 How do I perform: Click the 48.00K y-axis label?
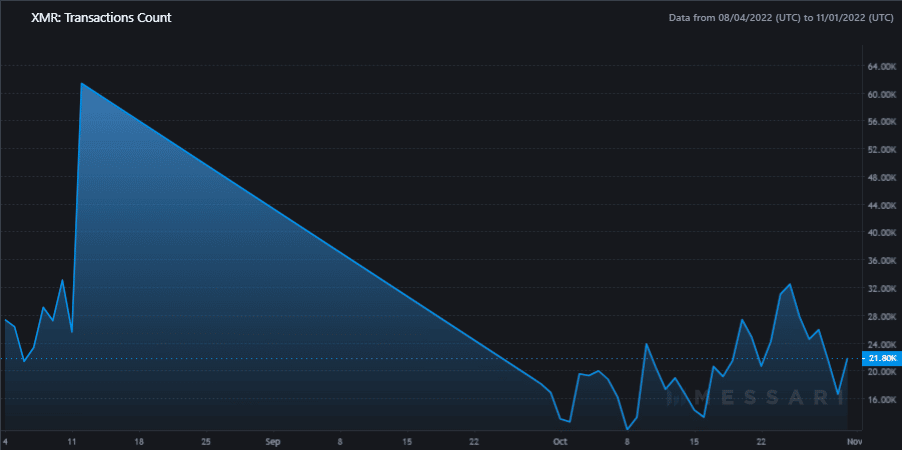881,177
